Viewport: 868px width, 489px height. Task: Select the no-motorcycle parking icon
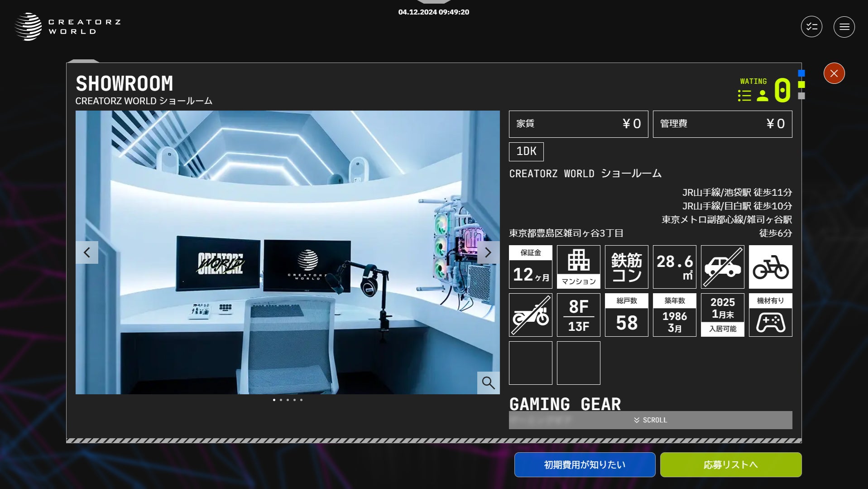[x=530, y=315]
